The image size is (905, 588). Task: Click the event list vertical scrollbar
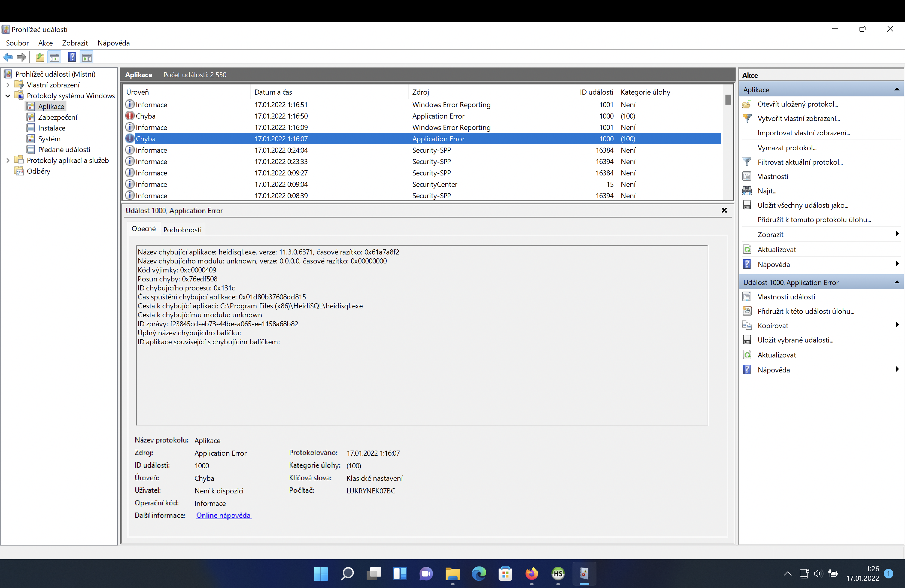[x=728, y=100]
